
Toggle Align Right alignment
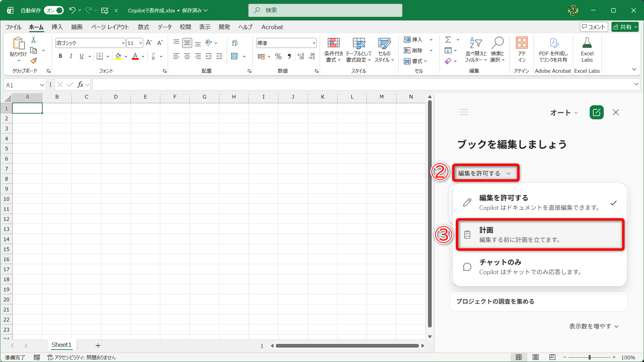tap(198, 56)
